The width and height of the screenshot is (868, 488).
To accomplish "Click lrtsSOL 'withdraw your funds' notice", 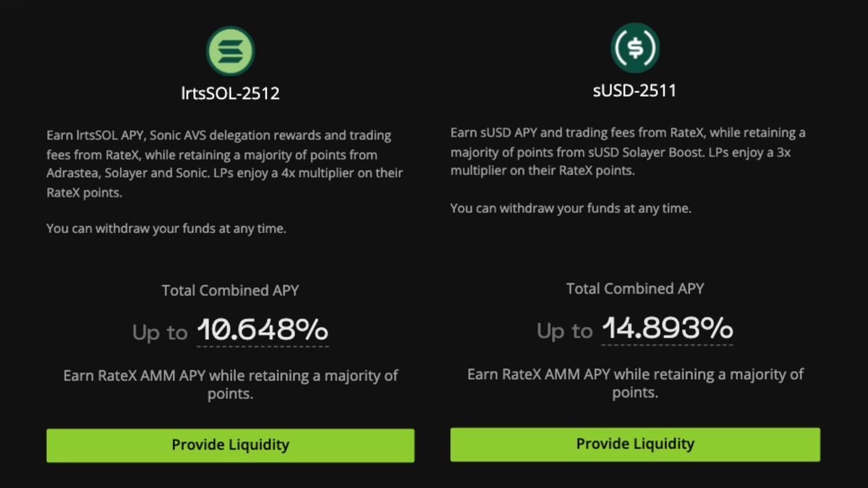I will 166,228.
